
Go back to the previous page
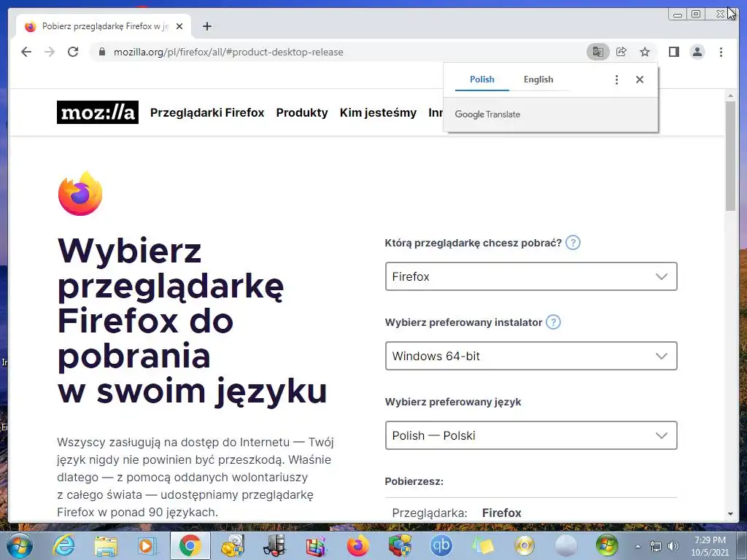[x=26, y=52]
